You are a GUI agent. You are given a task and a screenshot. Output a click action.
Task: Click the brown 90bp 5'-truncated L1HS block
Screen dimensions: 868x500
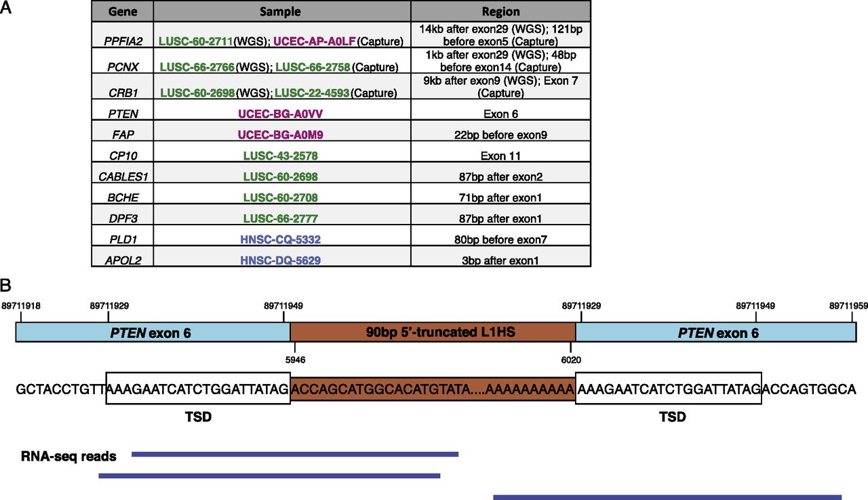click(x=433, y=332)
